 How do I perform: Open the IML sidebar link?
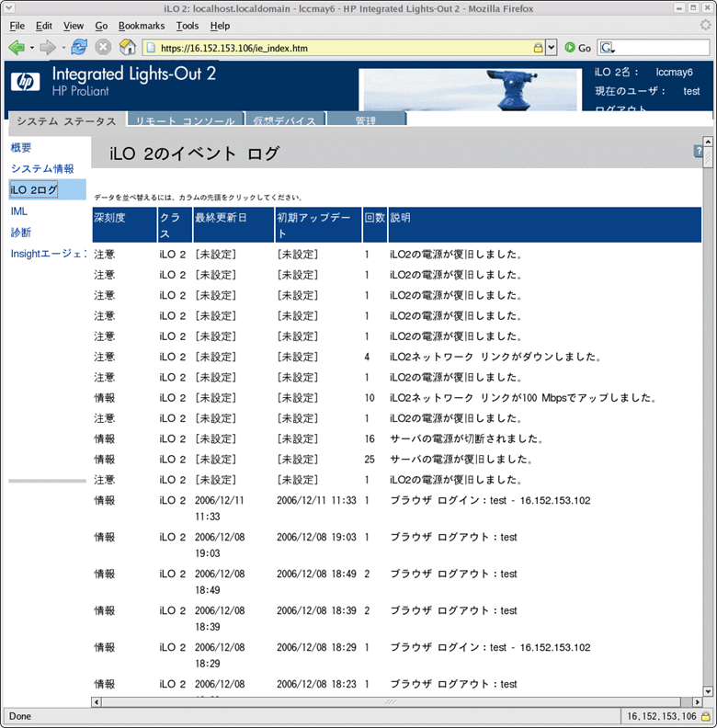click(19, 211)
